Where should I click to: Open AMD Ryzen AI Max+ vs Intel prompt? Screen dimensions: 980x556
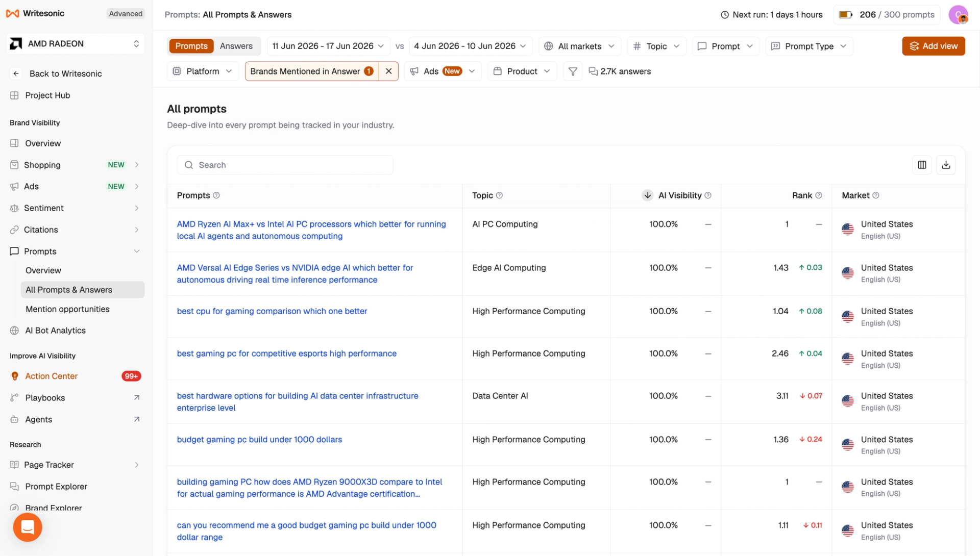pyautogui.click(x=311, y=230)
